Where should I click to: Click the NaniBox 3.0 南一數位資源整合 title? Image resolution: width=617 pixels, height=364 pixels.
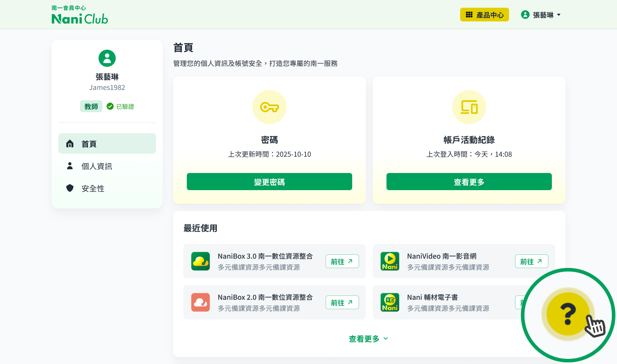tap(265, 256)
